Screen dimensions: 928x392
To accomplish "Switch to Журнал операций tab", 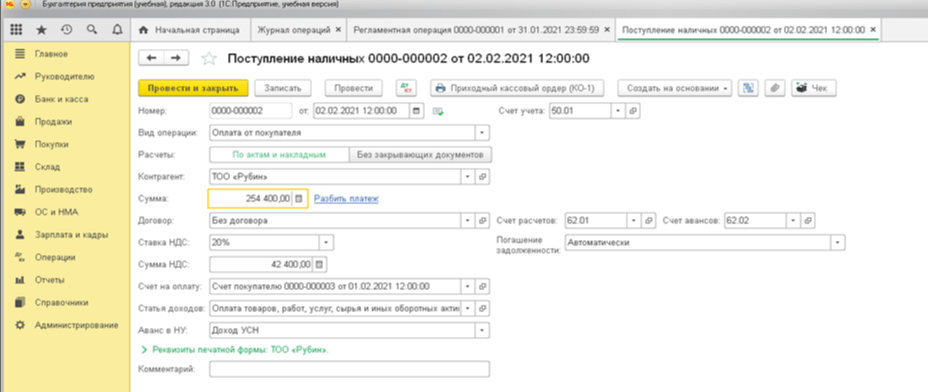I will click(294, 30).
